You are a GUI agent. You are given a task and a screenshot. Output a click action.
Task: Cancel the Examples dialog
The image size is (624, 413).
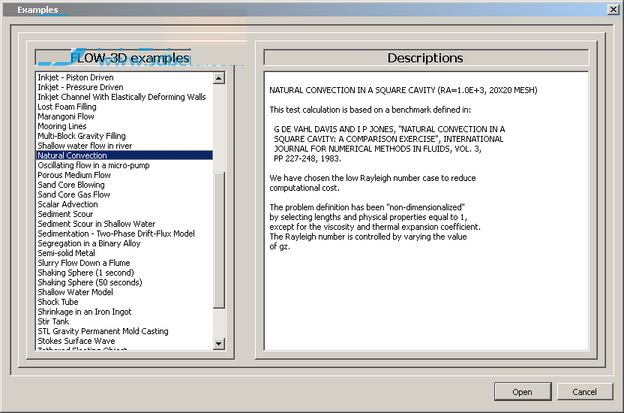pyautogui.click(x=584, y=392)
